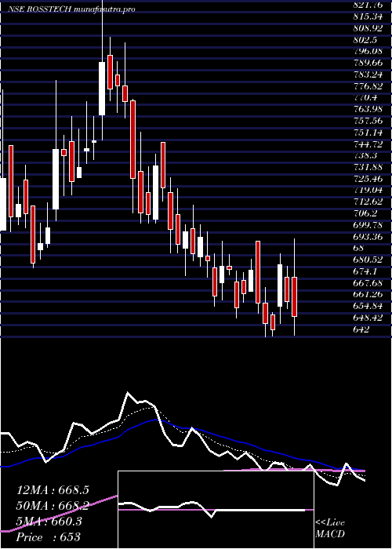Image resolution: width=392 pixels, height=549 pixels.
Task: Click the 674.1 price axis label
Action: click(365, 271)
